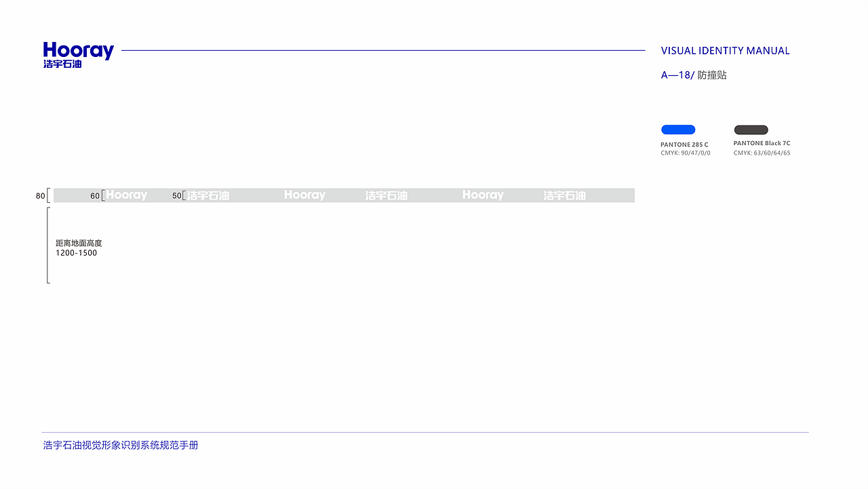Click the "60" dimension label on strip
The image size is (868, 489).
click(x=95, y=196)
